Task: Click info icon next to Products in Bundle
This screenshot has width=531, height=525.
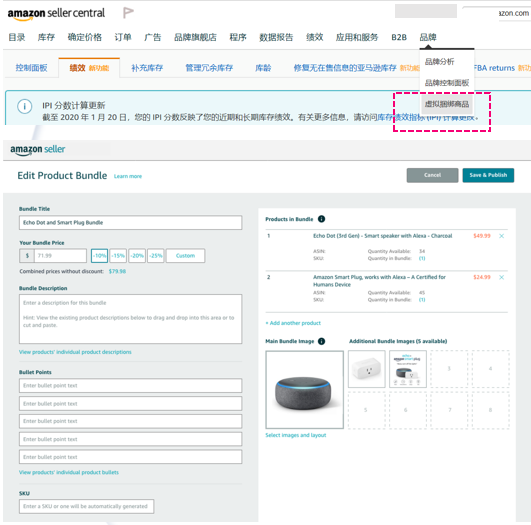Action: [x=321, y=219]
